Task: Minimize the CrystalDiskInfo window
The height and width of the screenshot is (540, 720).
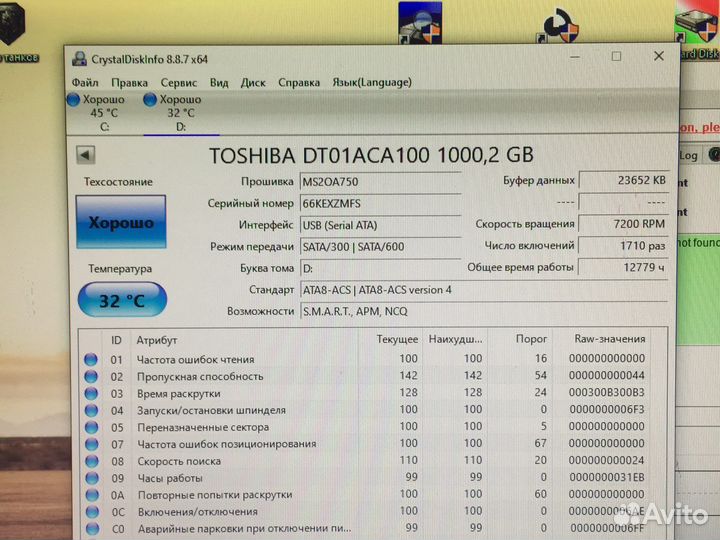Action: pyautogui.click(x=574, y=57)
